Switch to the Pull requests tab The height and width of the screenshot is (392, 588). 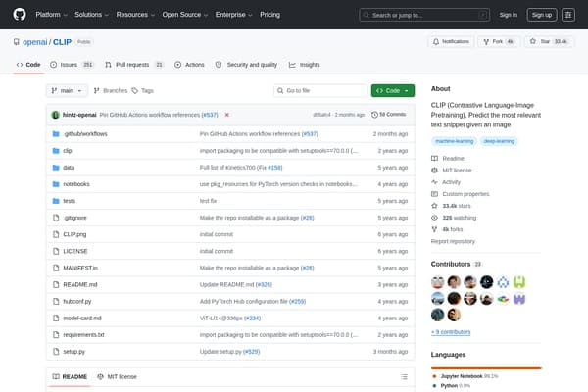pos(134,65)
